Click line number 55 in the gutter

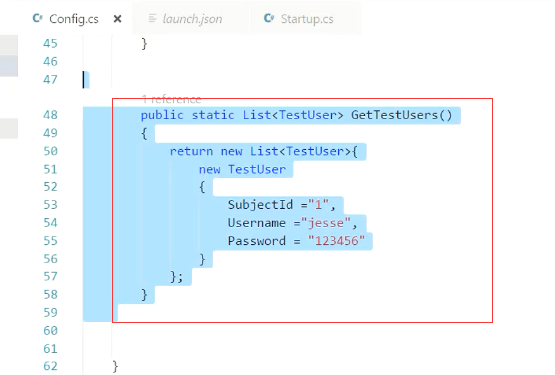[x=50, y=241]
